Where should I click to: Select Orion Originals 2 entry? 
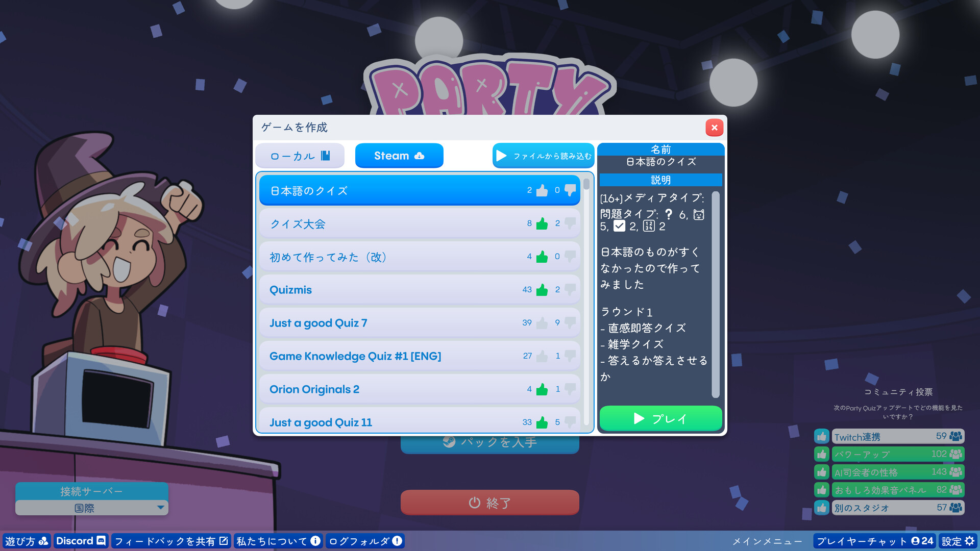pyautogui.click(x=420, y=389)
